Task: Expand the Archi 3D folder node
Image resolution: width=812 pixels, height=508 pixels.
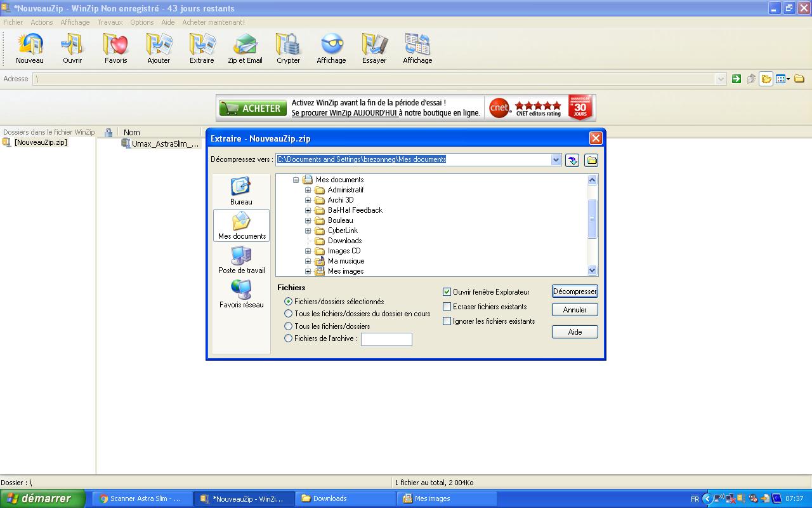Action: click(308, 200)
